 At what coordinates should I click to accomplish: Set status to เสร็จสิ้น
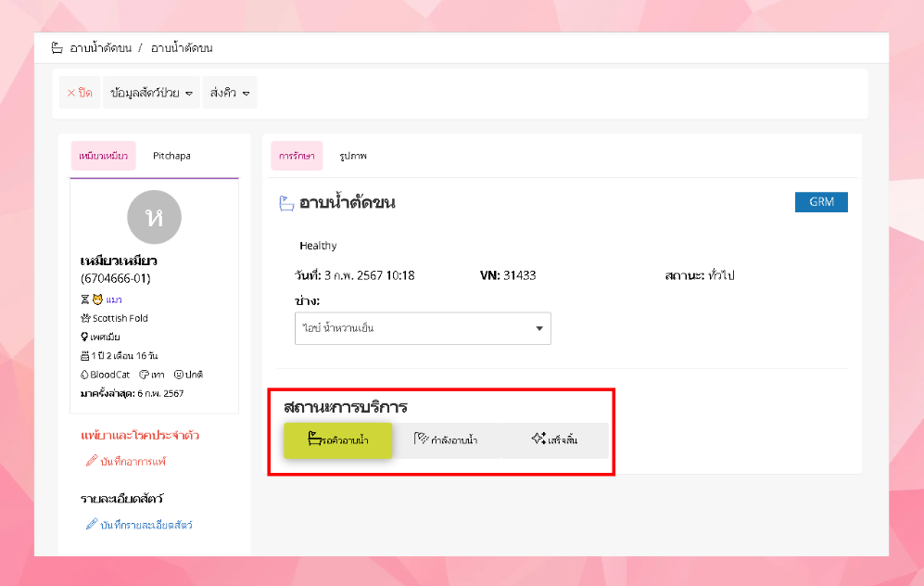[554, 439]
